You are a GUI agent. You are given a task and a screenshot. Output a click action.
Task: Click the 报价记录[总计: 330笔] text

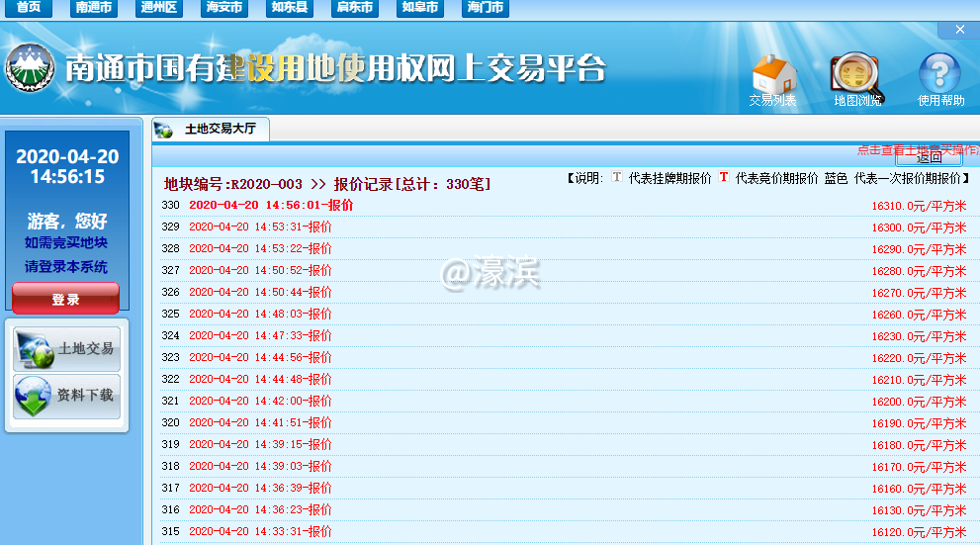tap(412, 184)
